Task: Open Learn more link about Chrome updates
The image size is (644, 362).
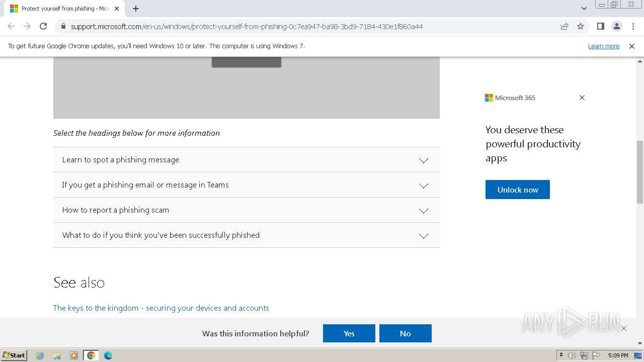Action: click(604, 46)
